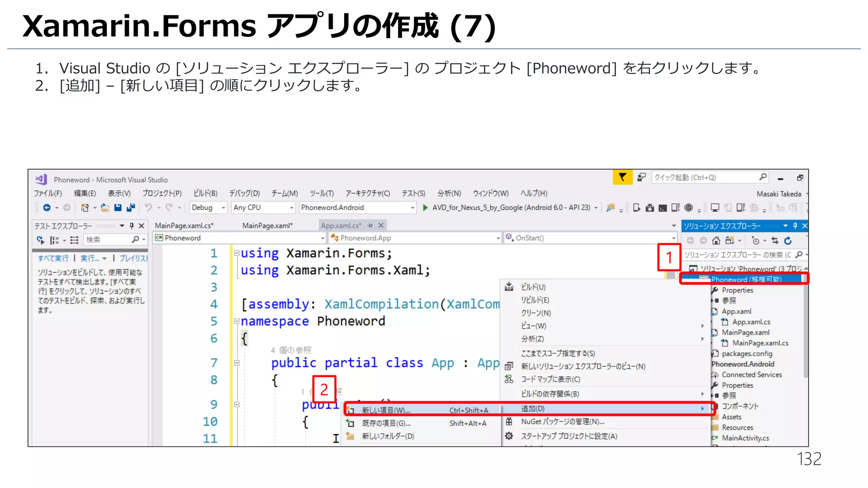The image size is (868, 488).
Task: Select 既存の項目(G)... in the submenu
Action: point(421,423)
